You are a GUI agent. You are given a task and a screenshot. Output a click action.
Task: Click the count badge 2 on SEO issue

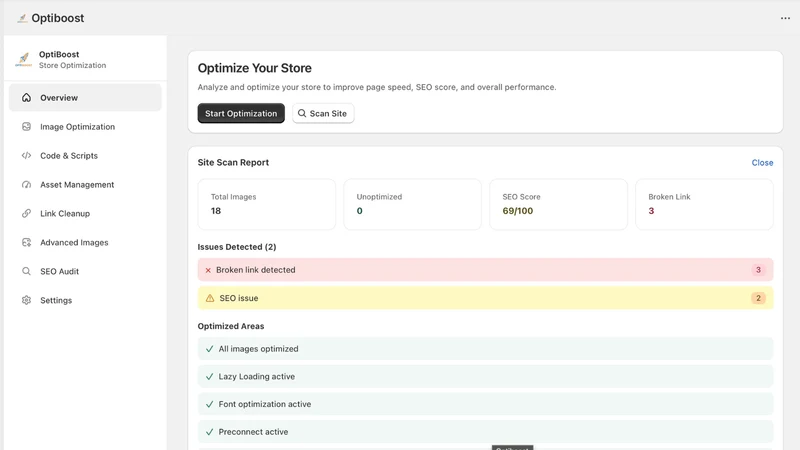tap(758, 298)
